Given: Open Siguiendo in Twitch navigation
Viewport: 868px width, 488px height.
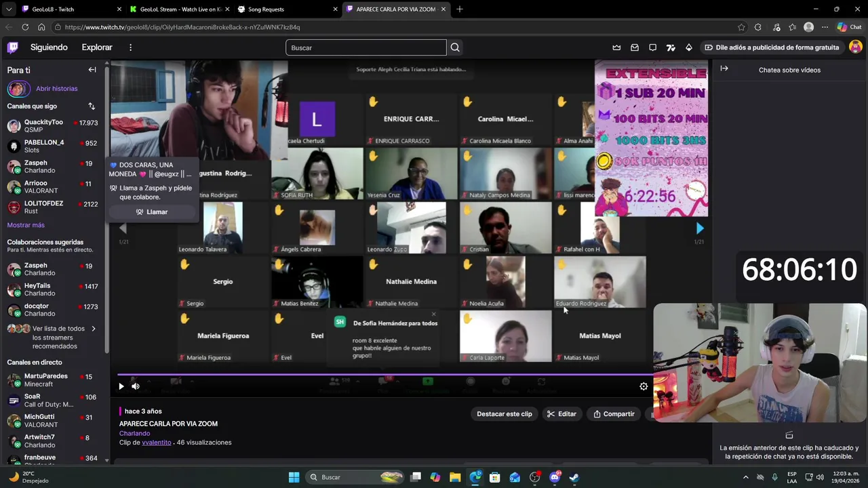Looking at the screenshot, I should point(49,47).
